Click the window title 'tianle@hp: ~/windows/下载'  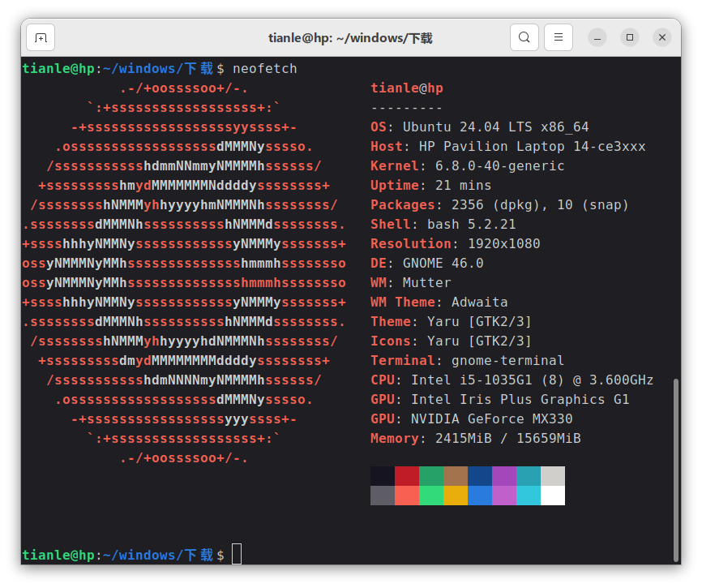(x=350, y=38)
